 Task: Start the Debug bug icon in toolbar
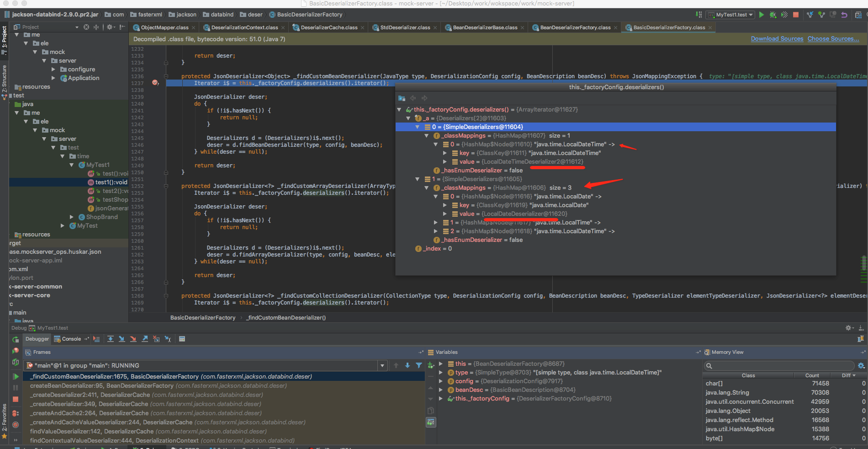point(773,14)
